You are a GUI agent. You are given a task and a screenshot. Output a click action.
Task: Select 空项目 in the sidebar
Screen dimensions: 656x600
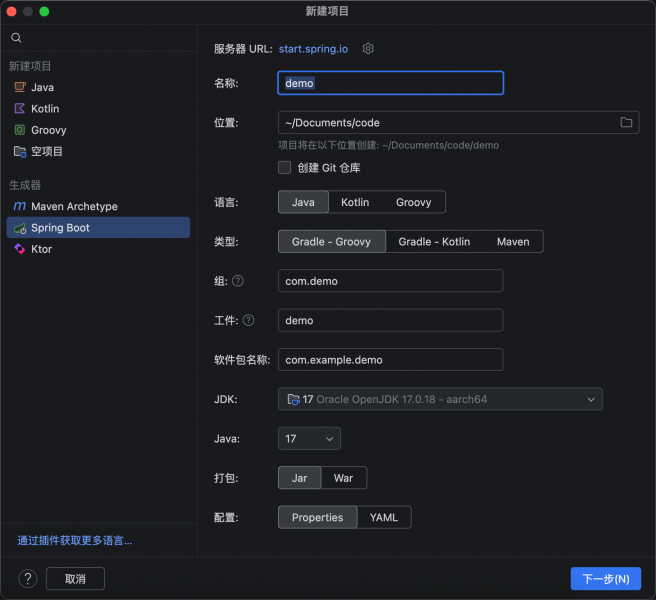[98, 151]
